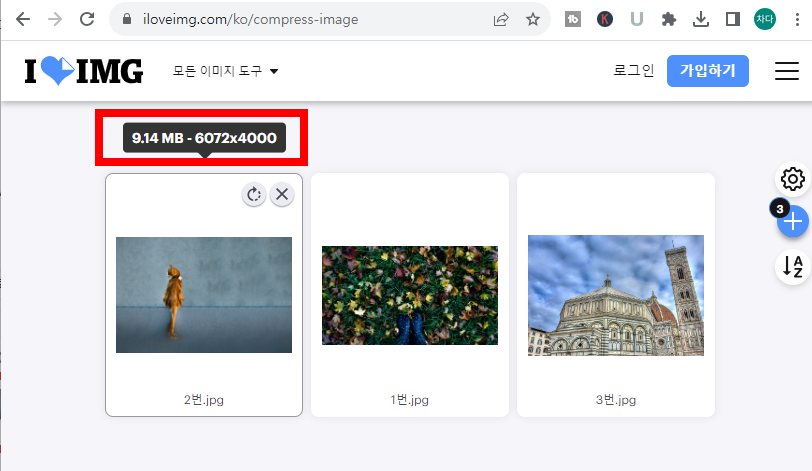Open the green profile avatar
This screenshot has height=471, width=812.
[x=765, y=20]
